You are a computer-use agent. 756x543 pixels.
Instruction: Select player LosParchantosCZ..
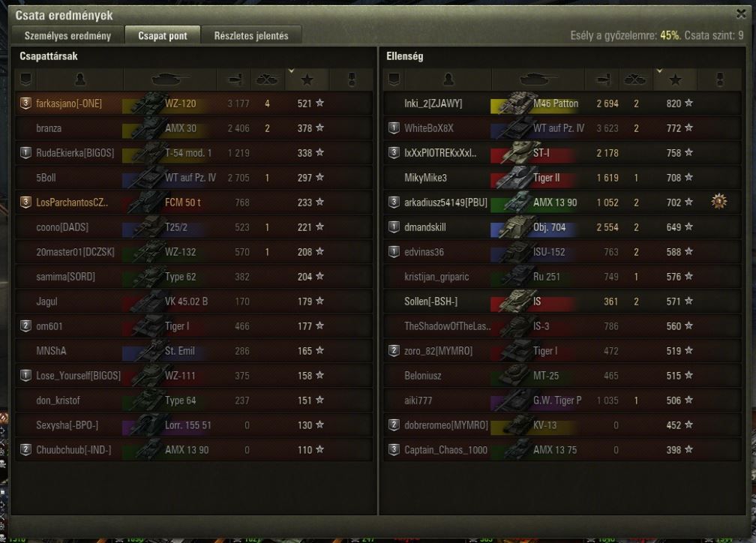coord(72,202)
